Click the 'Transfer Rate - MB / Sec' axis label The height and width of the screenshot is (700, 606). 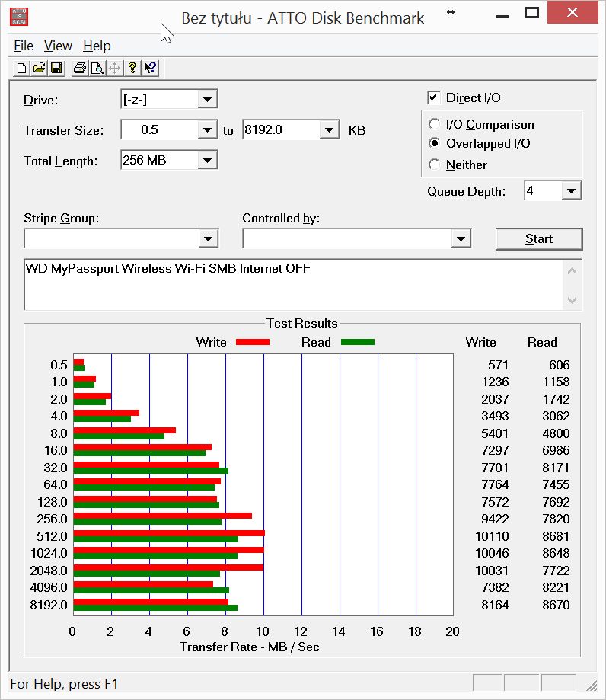pyautogui.click(x=250, y=647)
